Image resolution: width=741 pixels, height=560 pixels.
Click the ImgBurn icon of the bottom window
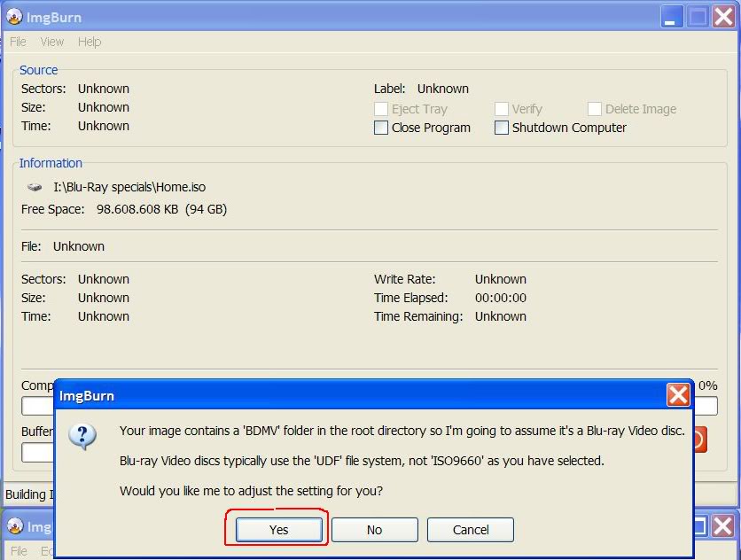[13, 526]
